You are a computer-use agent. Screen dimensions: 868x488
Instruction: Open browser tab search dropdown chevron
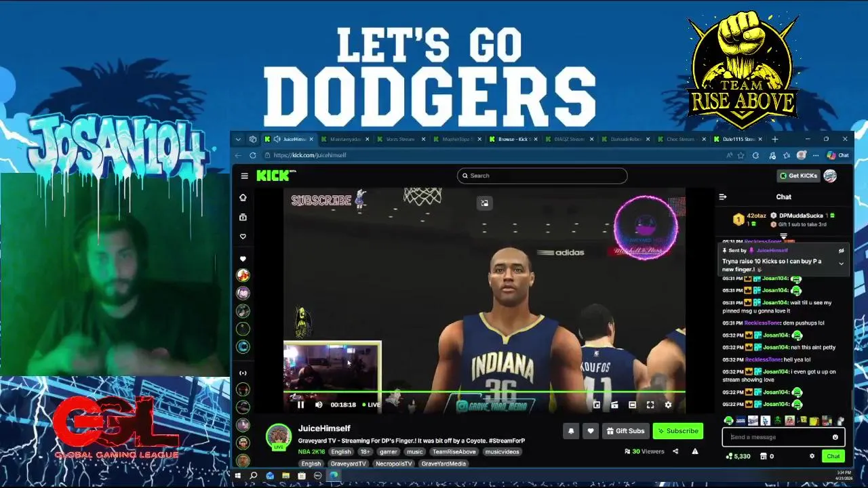click(238, 139)
